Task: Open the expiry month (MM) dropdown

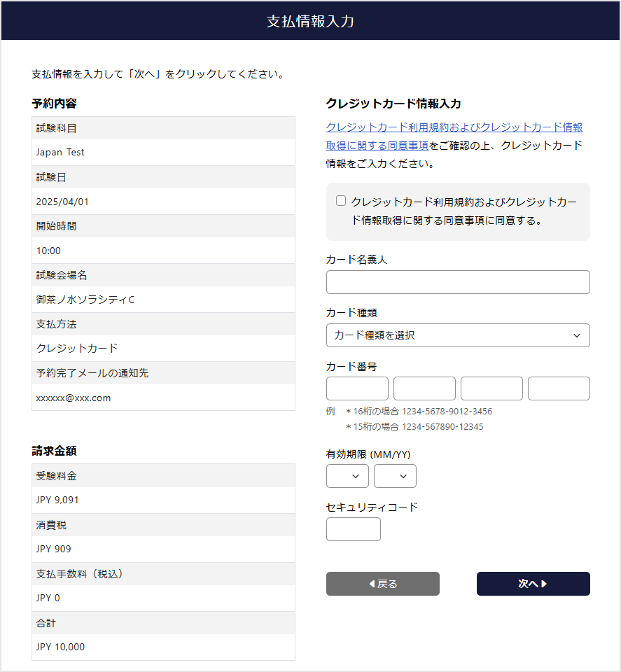Action: 347,476
